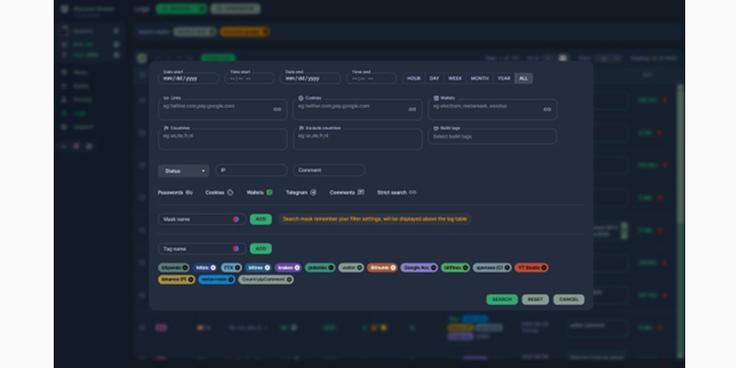Remove the CountryIpComment tag chip
This screenshot has width=736, height=368.
tap(289, 279)
